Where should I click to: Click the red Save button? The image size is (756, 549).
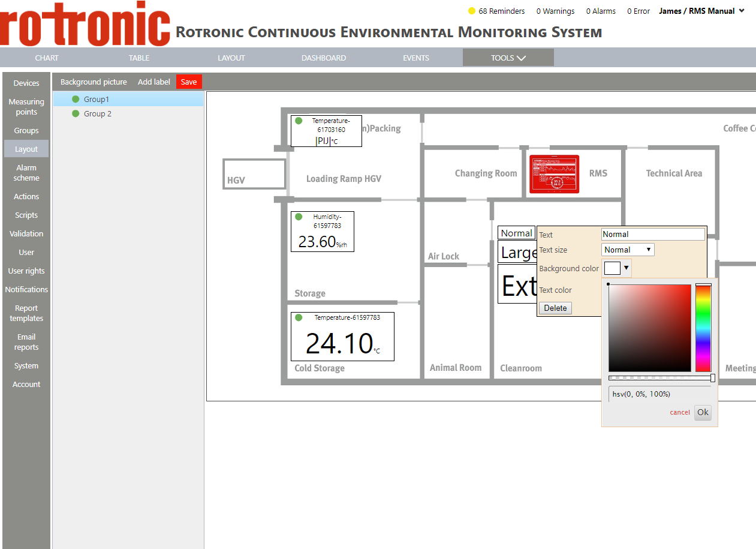[189, 82]
